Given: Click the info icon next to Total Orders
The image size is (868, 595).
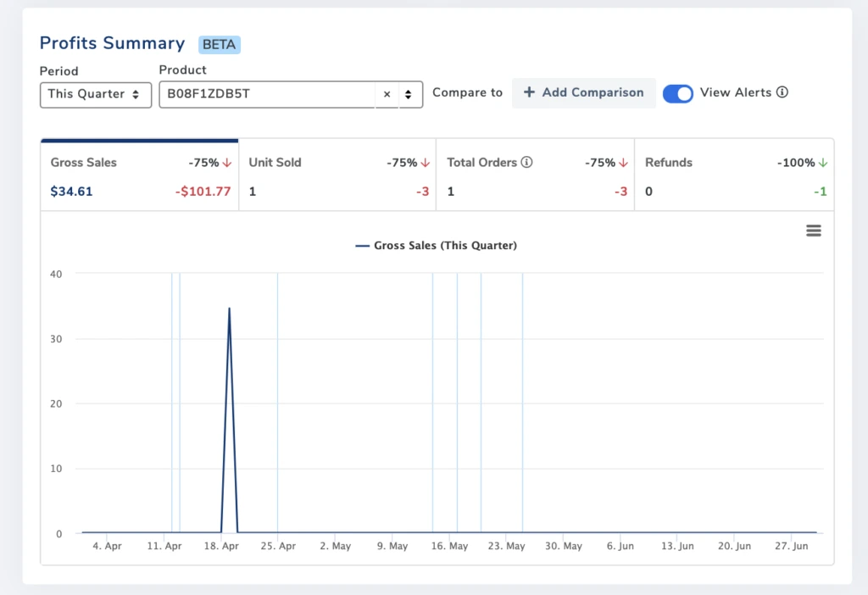Looking at the screenshot, I should [526, 163].
